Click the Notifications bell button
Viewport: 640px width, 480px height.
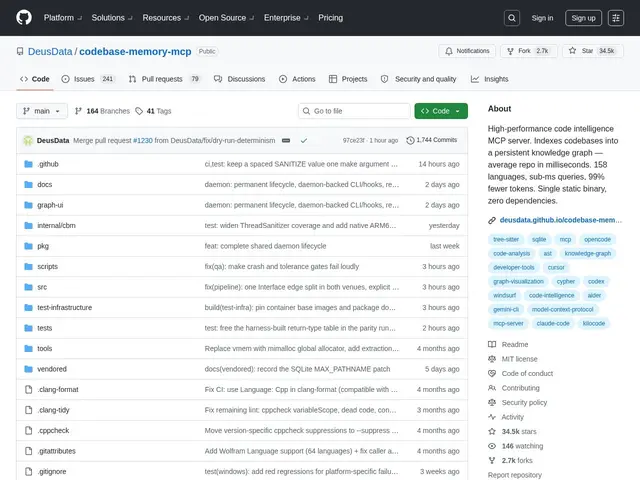click(x=467, y=51)
